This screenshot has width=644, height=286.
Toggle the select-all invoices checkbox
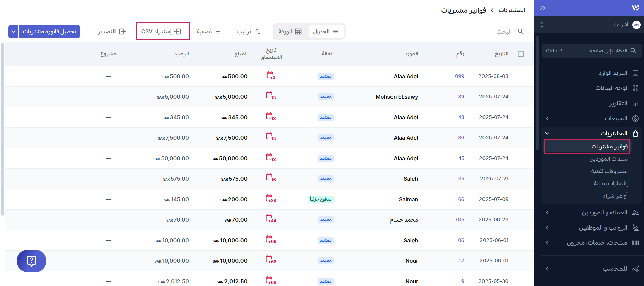pos(521,54)
